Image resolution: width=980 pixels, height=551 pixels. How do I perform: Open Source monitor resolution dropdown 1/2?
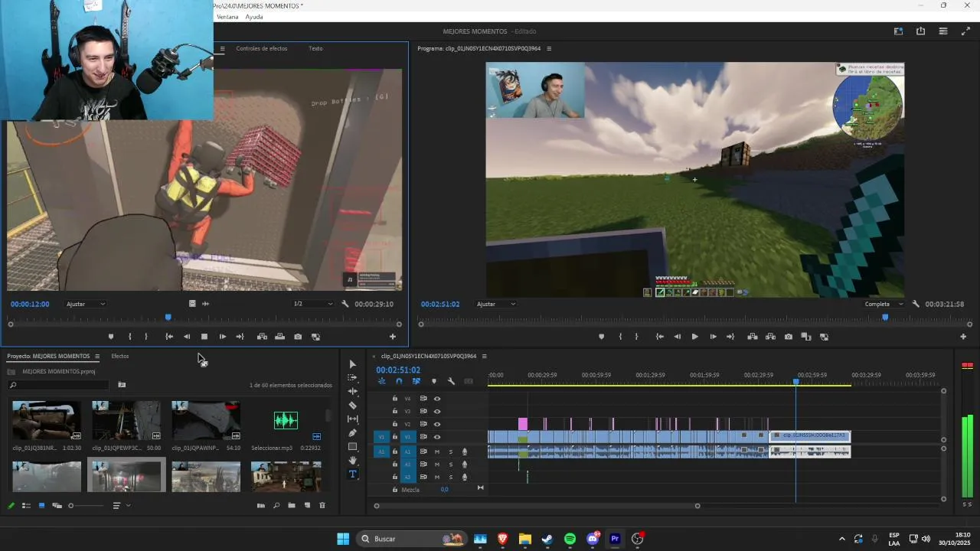click(314, 304)
